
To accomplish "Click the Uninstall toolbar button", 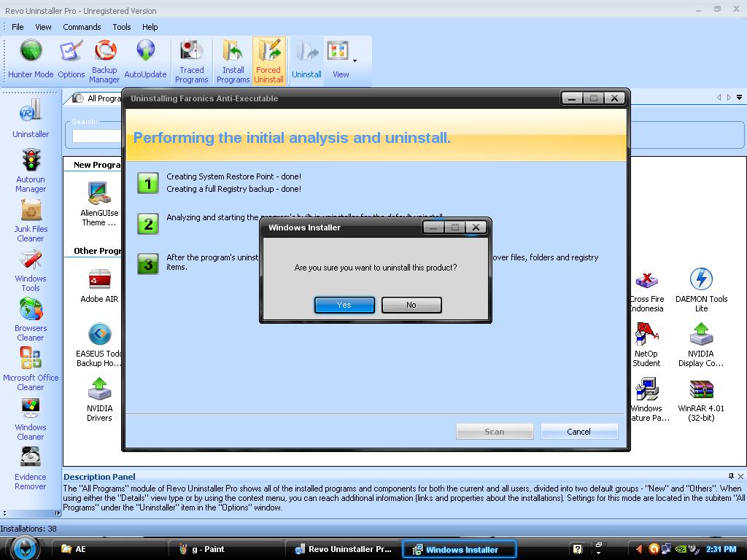I will coord(306,59).
